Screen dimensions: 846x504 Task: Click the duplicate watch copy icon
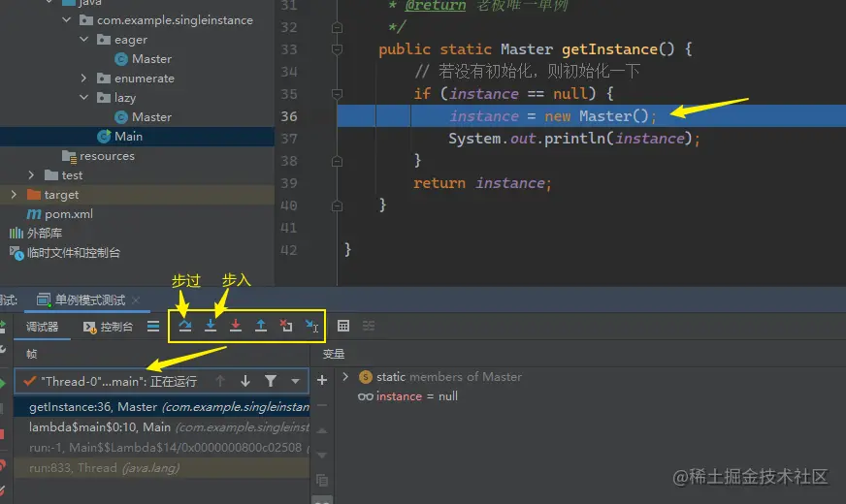(x=322, y=480)
